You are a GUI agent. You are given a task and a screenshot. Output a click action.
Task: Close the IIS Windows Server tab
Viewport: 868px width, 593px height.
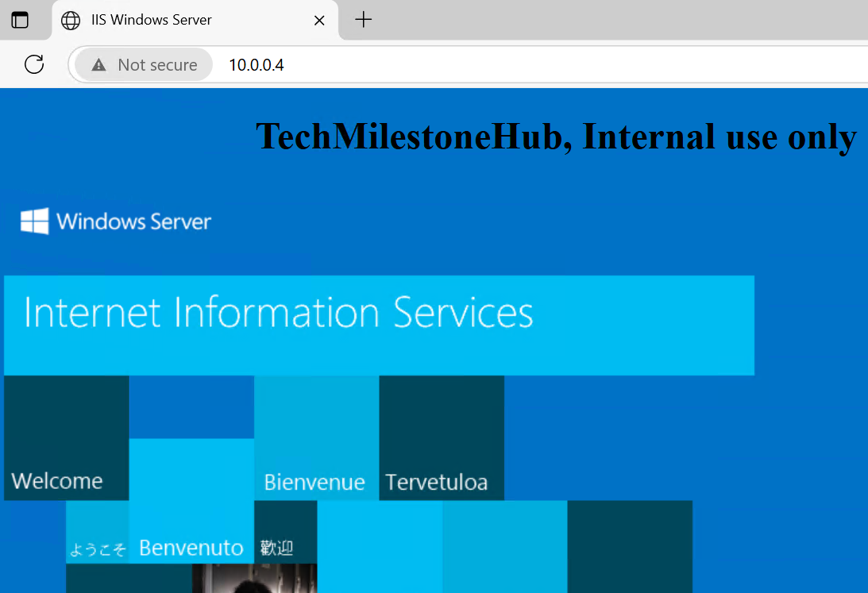(319, 21)
